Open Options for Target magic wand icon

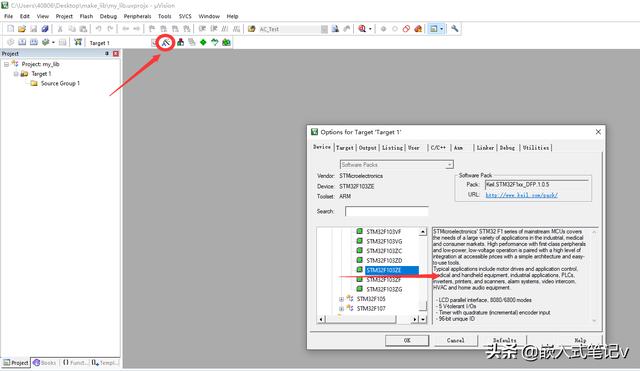pos(165,42)
